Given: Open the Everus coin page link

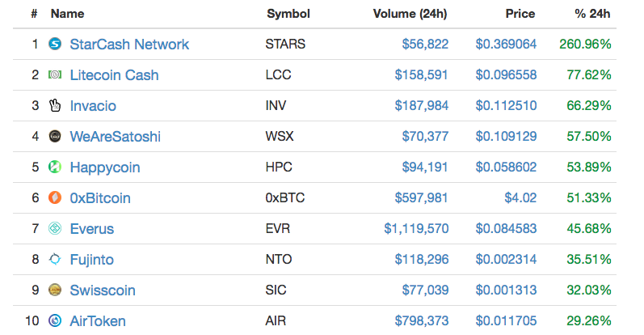Looking at the screenshot, I should coord(92,229).
